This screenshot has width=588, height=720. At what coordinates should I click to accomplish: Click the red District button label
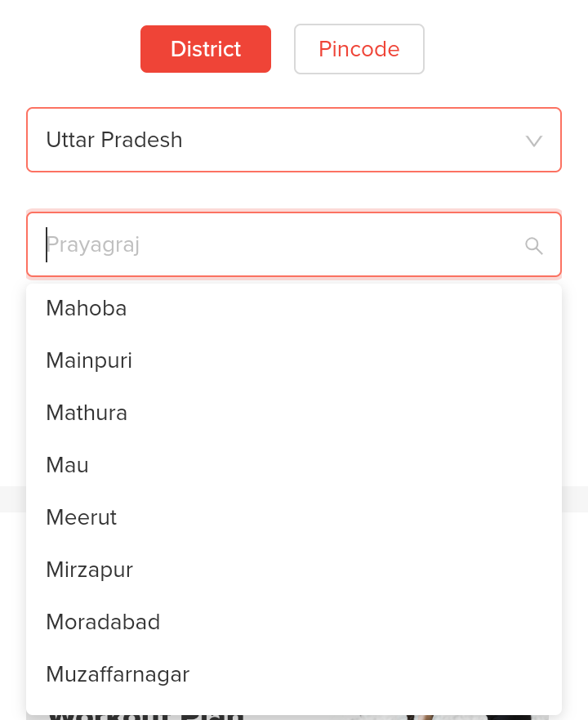click(x=205, y=49)
